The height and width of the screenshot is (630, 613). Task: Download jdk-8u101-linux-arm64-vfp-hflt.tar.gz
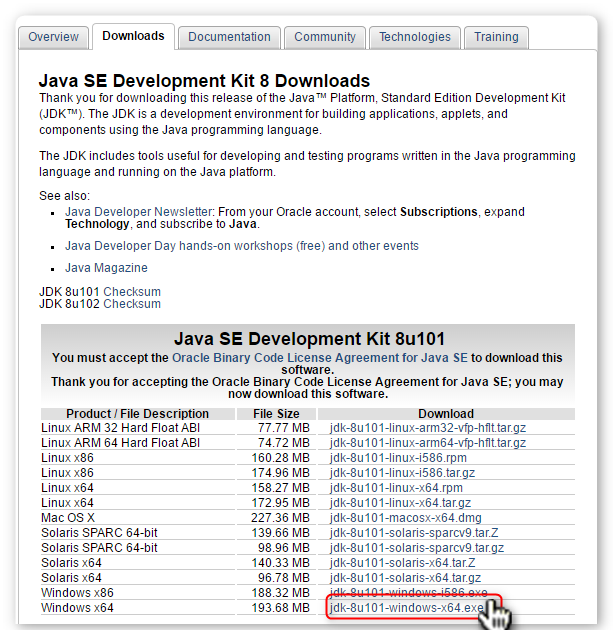(428, 443)
